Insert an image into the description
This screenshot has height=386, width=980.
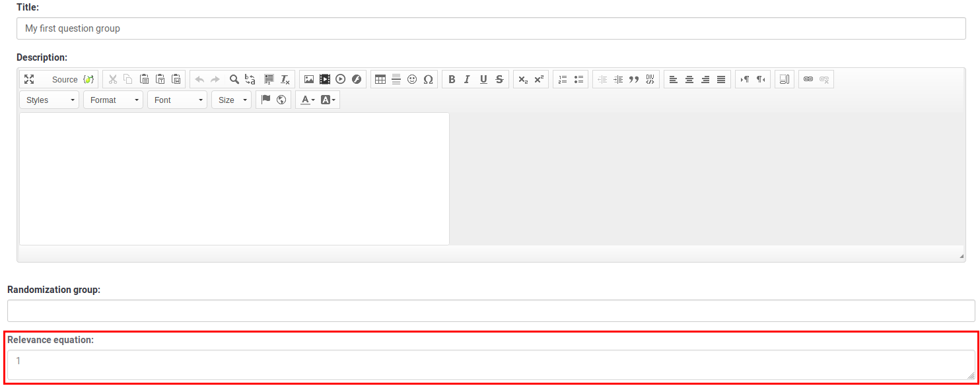(x=308, y=79)
